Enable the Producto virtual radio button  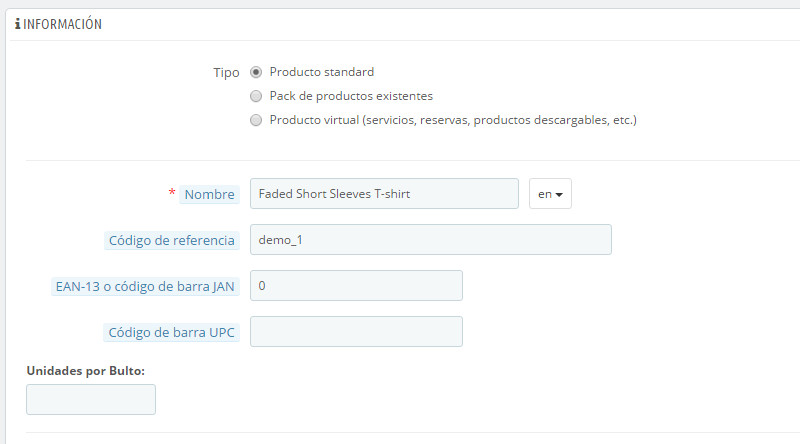[x=257, y=120]
